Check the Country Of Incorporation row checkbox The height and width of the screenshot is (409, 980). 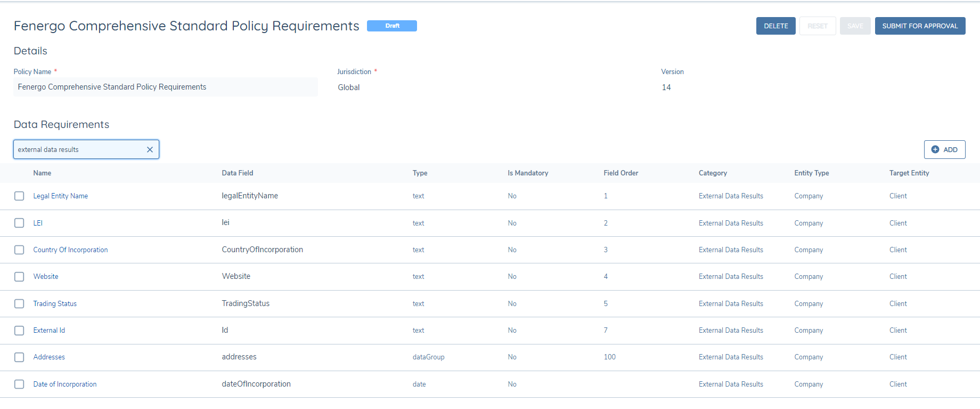click(19, 250)
